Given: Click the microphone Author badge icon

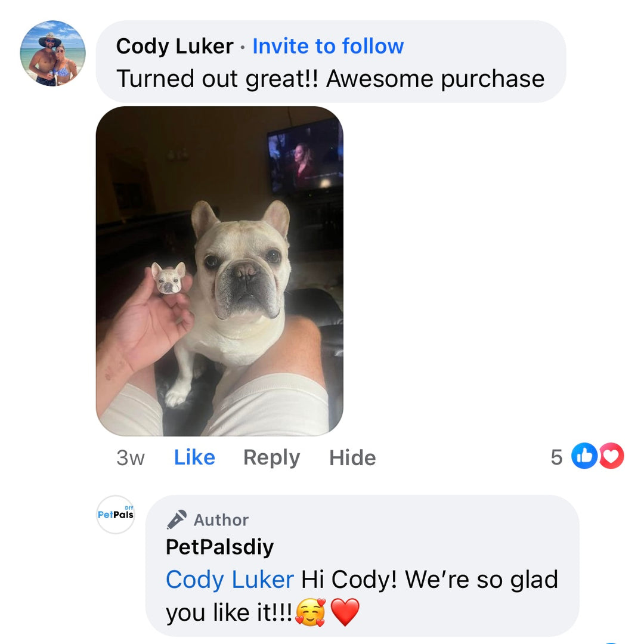Looking at the screenshot, I should [x=177, y=519].
